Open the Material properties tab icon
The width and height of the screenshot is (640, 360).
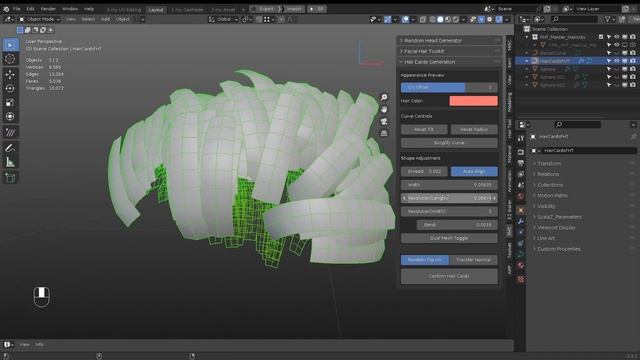coord(521,265)
